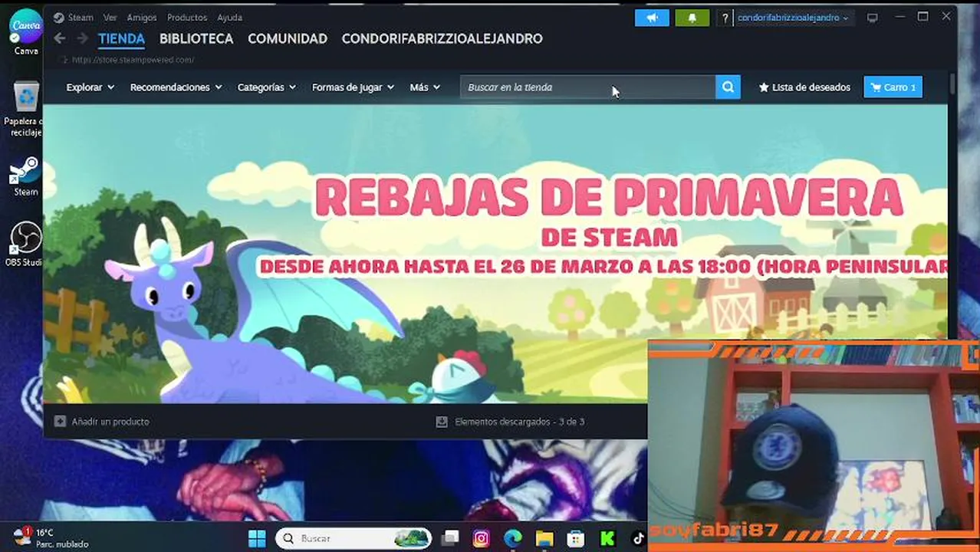Launch Instagram from the taskbar
The image size is (980, 552).
481,538
